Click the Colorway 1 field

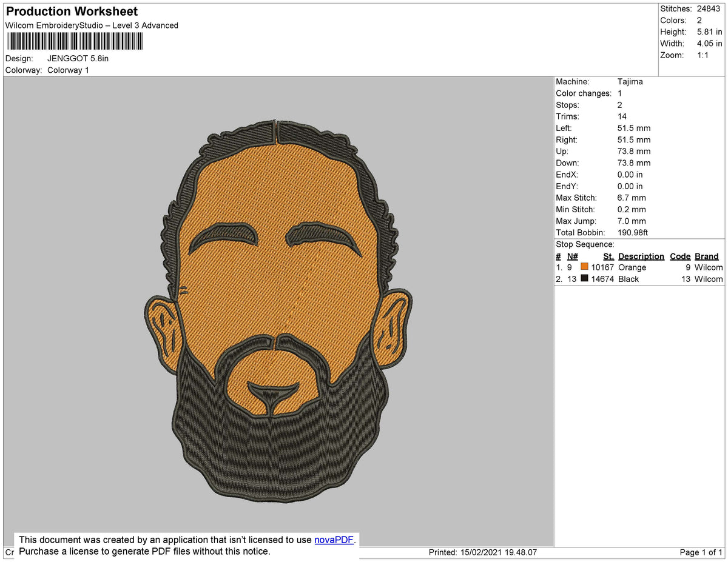pyautogui.click(x=68, y=70)
